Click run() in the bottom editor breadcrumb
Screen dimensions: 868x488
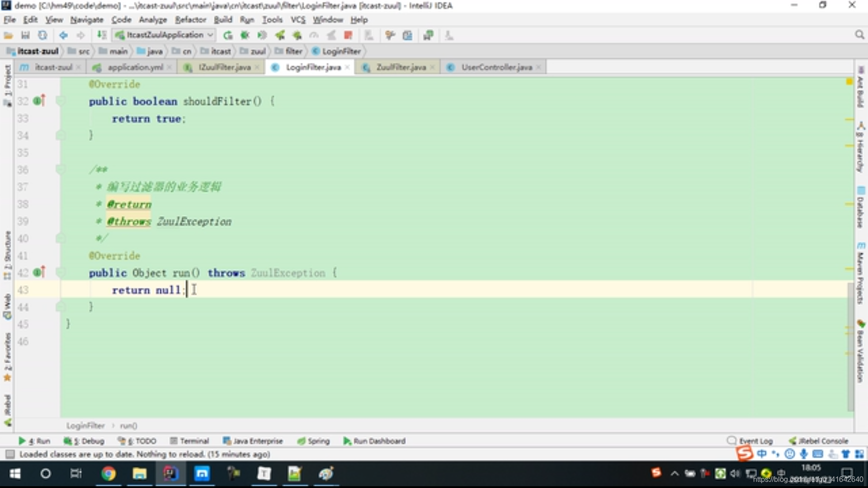pos(128,426)
